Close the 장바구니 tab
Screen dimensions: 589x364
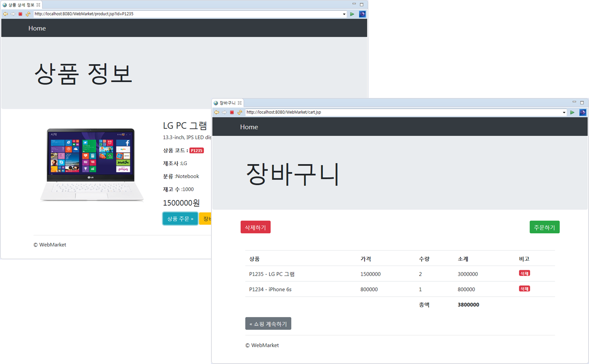240,103
